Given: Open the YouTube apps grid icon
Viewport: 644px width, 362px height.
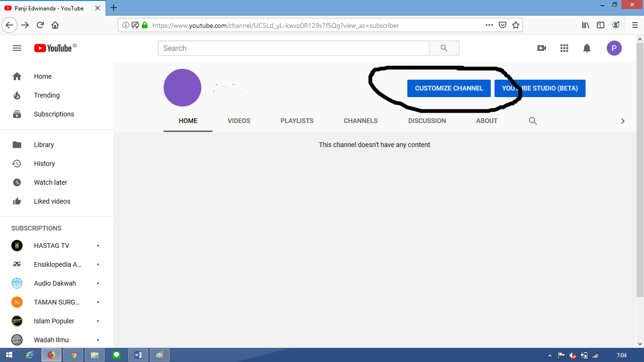Looking at the screenshot, I should (564, 48).
